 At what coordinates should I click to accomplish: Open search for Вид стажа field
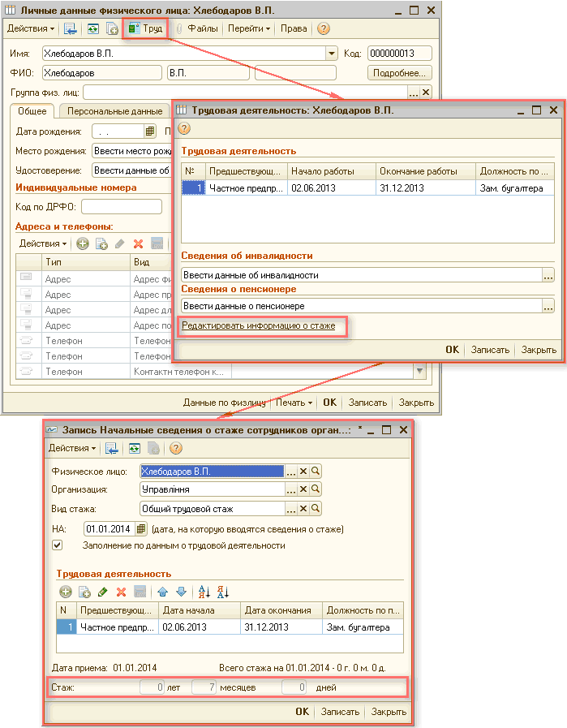(x=316, y=509)
